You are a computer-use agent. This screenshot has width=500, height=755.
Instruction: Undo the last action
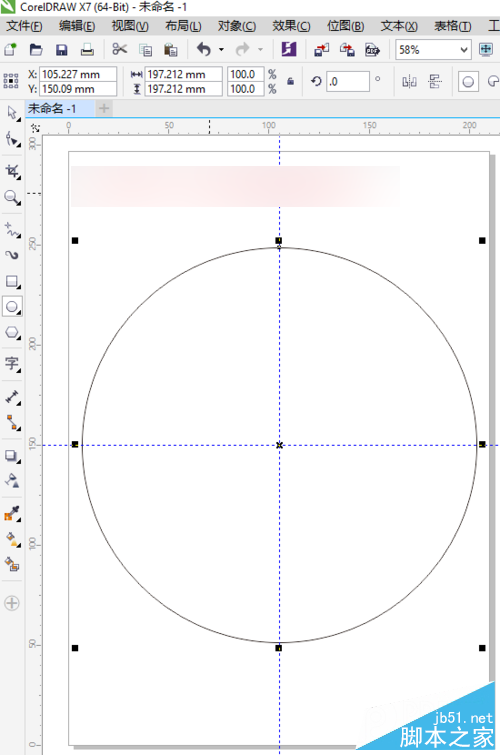click(x=204, y=49)
